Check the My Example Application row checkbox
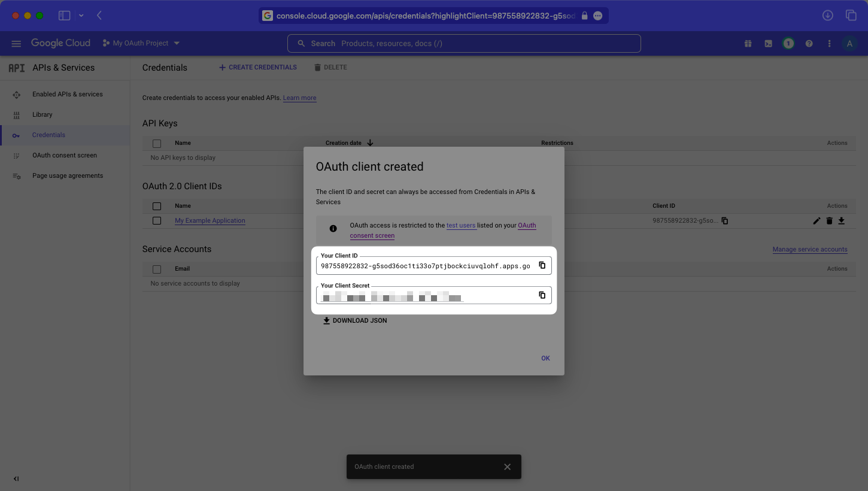This screenshot has height=491, width=868. point(157,220)
